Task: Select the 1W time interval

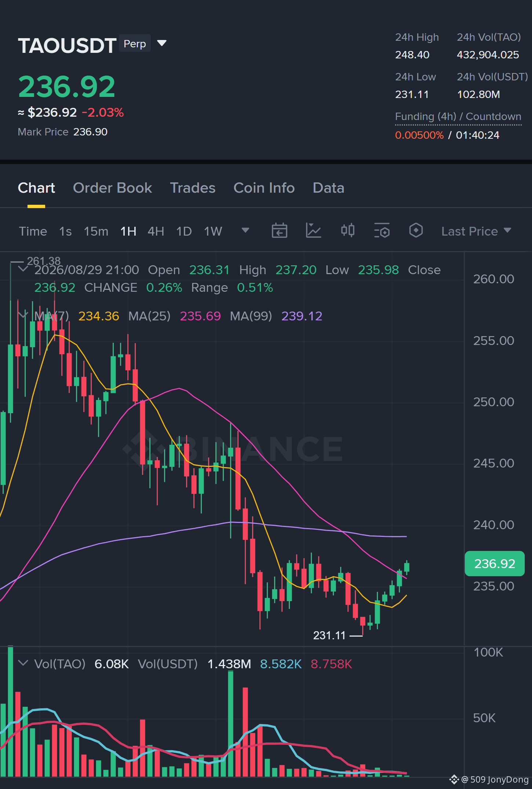Action: click(213, 232)
